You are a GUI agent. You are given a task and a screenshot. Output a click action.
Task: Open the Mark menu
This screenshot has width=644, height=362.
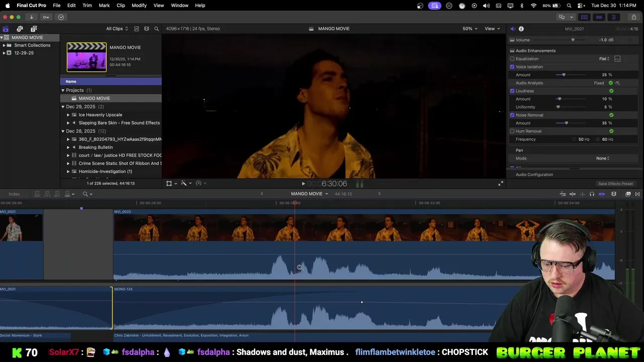104,6
